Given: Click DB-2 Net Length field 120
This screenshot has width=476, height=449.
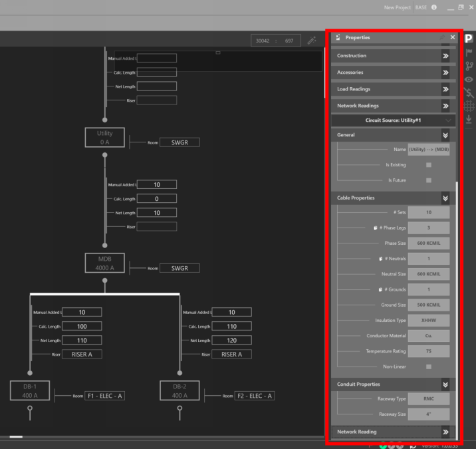Looking at the screenshot, I should point(231,341).
